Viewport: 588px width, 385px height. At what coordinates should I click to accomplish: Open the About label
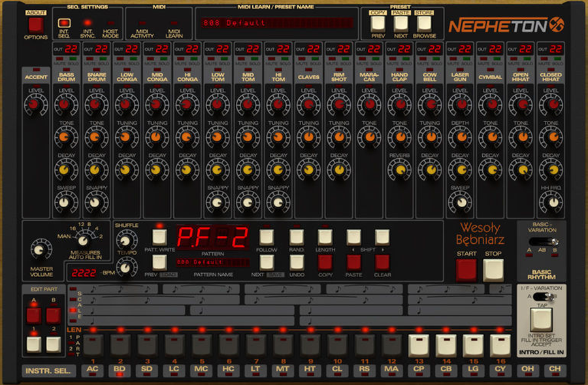coord(36,12)
